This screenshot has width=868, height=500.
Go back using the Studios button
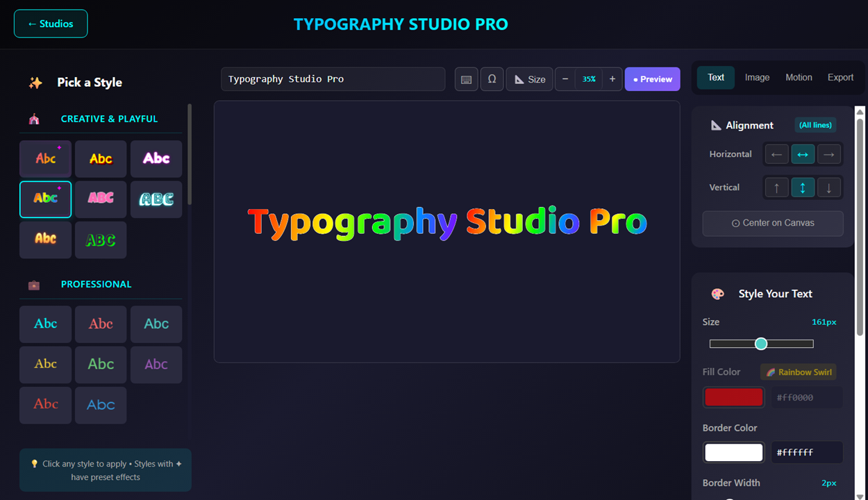tap(51, 24)
